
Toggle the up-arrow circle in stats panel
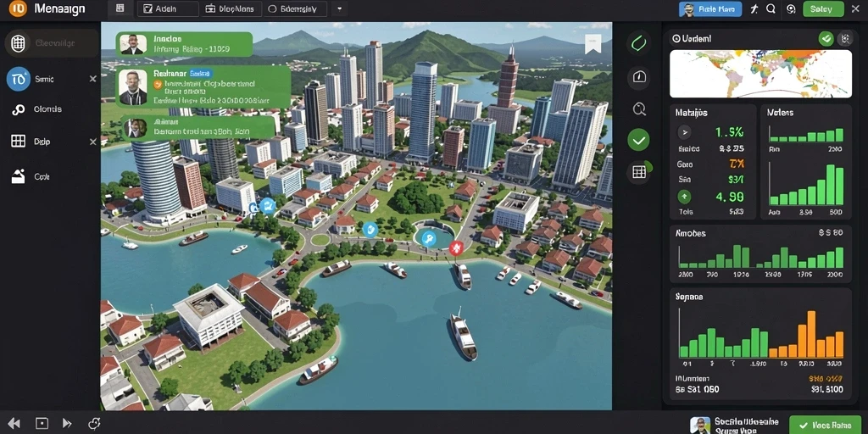pos(685,196)
